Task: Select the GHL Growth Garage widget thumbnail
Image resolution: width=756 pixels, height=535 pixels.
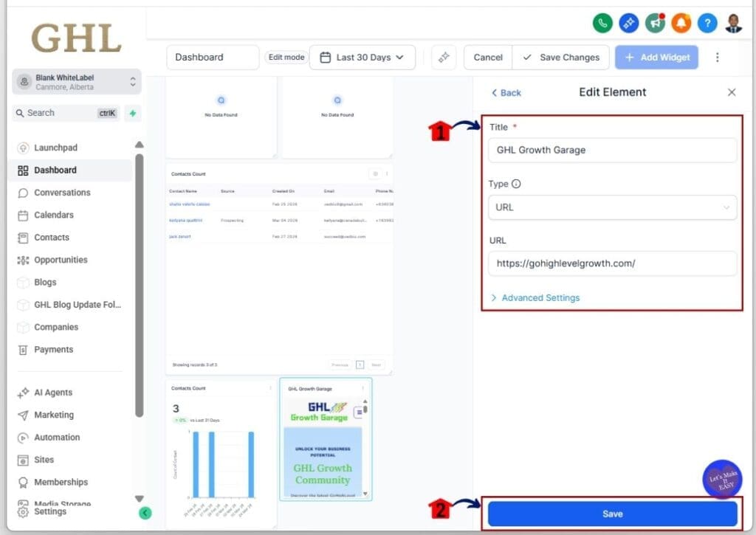Action: [326, 440]
